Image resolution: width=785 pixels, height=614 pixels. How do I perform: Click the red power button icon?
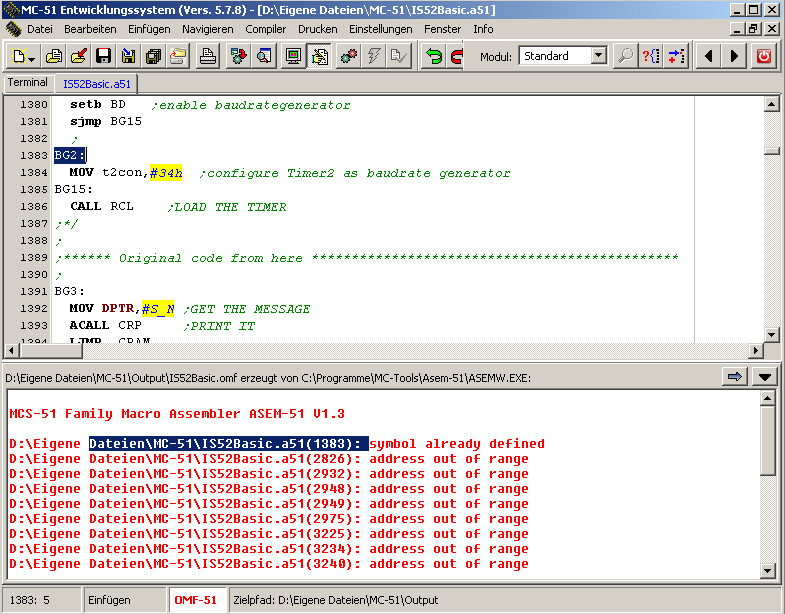click(x=763, y=56)
